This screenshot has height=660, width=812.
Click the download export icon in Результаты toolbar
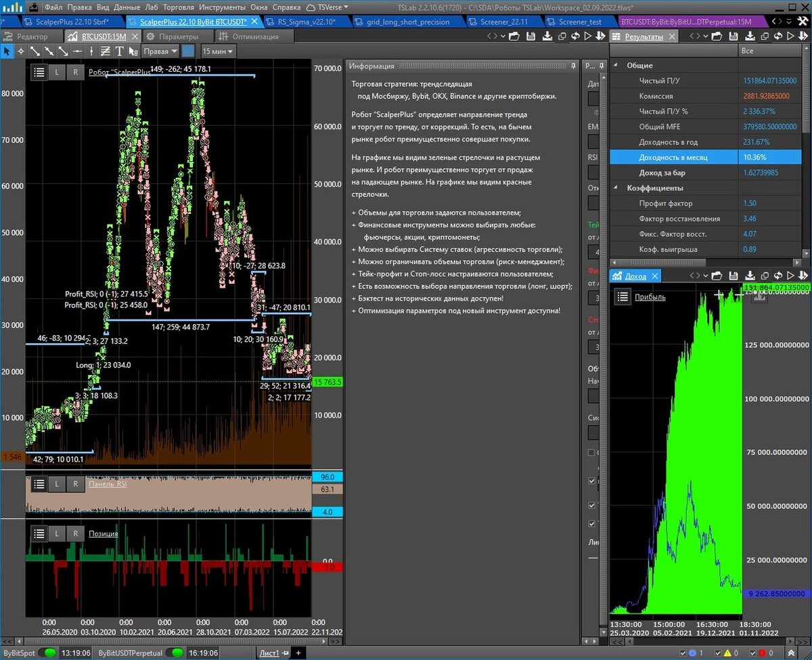(750, 37)
